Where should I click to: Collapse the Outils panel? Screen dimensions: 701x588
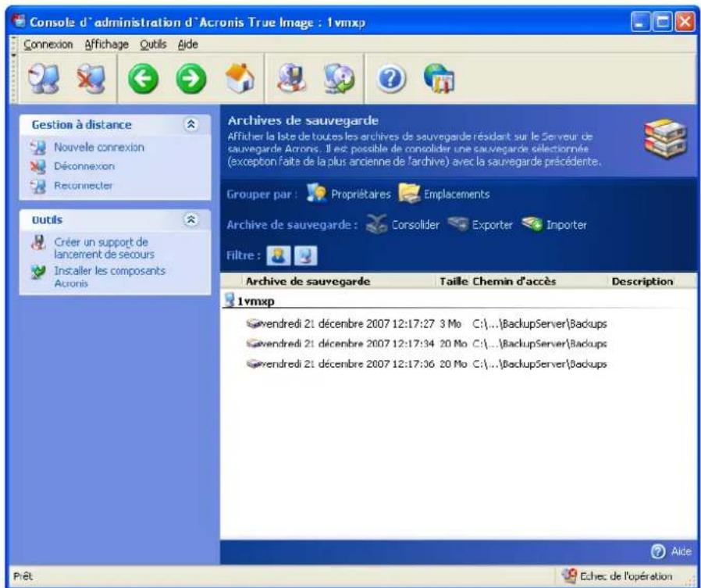point(191,219)
